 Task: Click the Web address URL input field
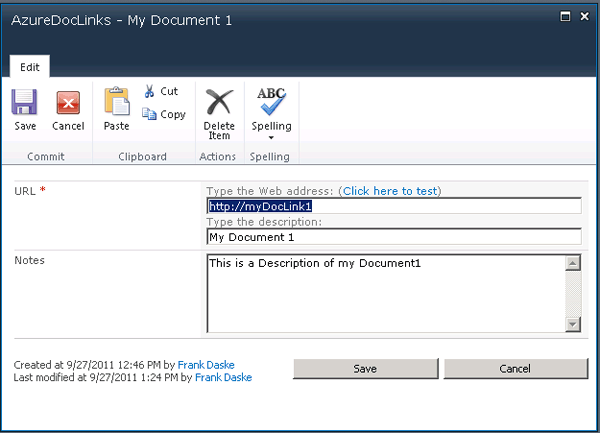(393, 206)
